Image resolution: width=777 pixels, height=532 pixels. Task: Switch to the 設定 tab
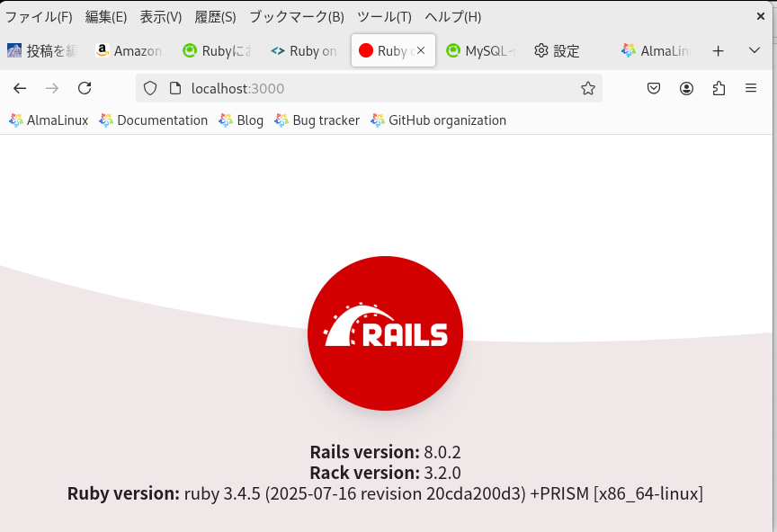coord(569,50)
